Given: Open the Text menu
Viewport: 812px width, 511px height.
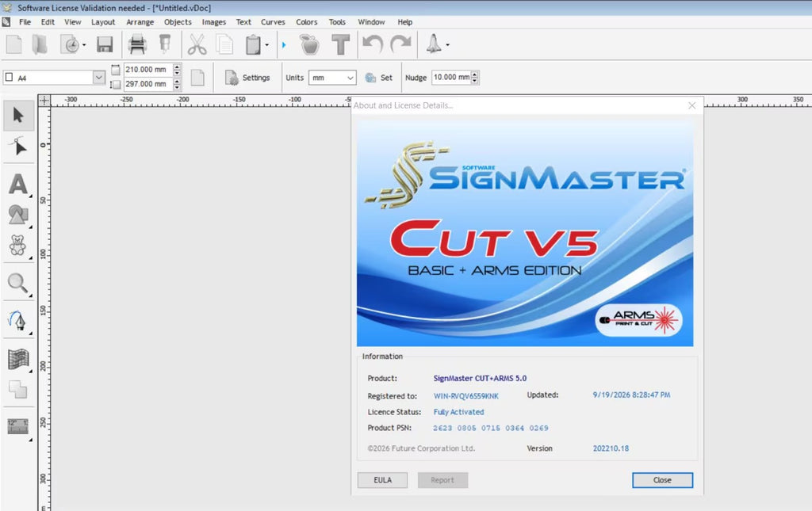Looking at the screenshot, I should click(x=243, y=22).
